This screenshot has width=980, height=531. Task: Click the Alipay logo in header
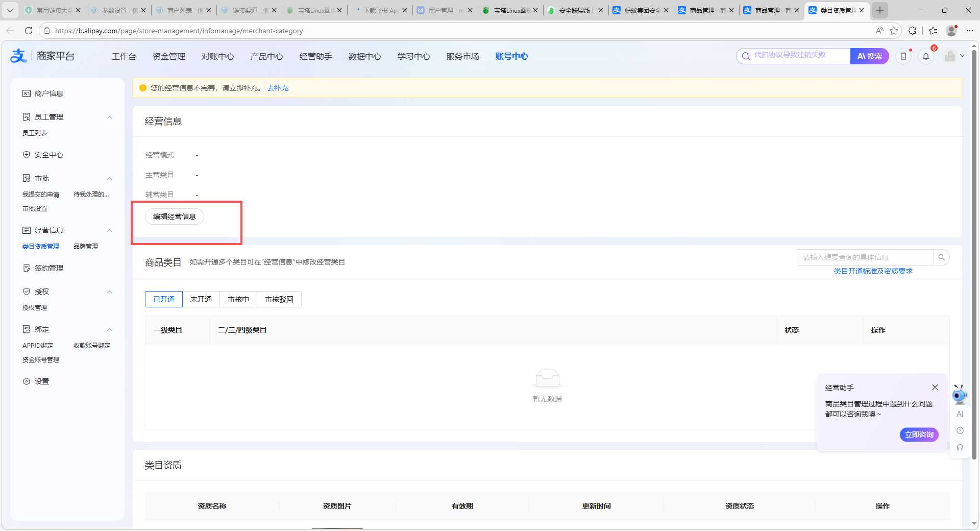18,56
